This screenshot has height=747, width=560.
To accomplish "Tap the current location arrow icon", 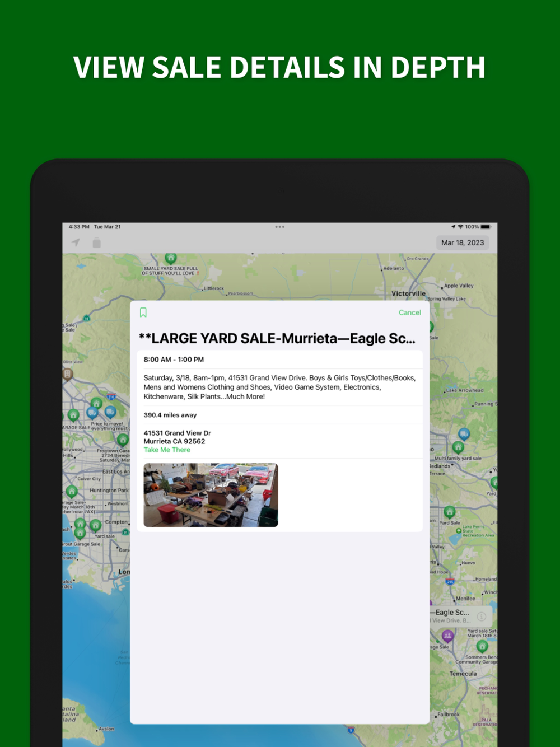I will [x=76, y=242].
